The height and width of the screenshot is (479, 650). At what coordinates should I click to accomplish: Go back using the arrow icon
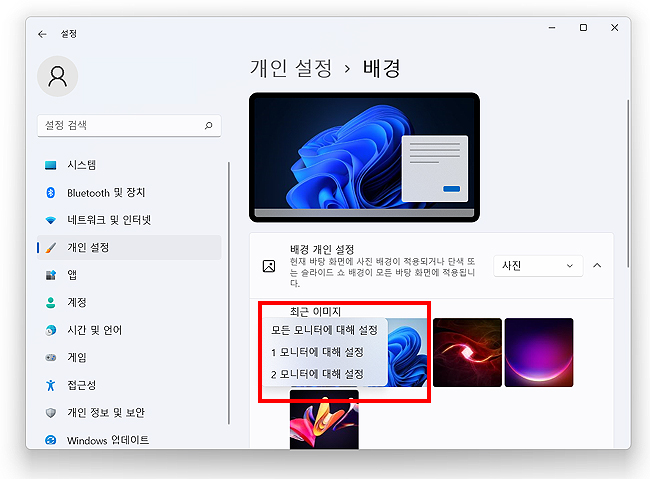(42, 34)
